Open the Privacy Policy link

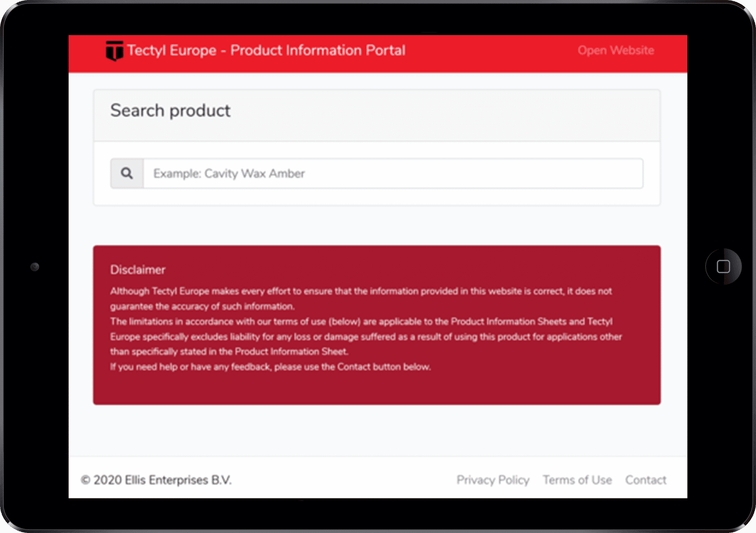pos(493,480)
